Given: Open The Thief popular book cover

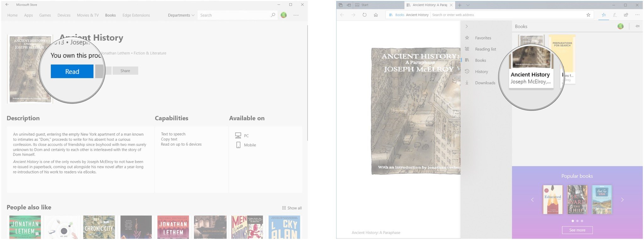Looking at the screenshot, I should (x=577, y=200).
